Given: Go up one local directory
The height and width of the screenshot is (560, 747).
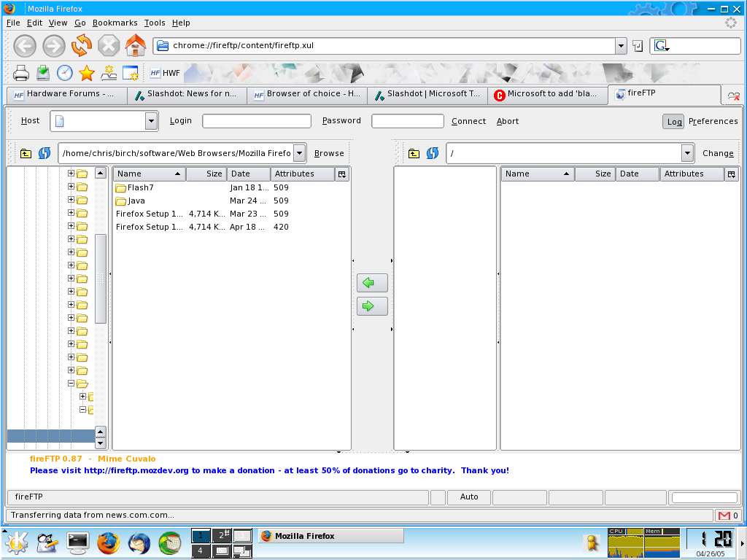Looking at the screenshot, I should click(x=26, y=153).
